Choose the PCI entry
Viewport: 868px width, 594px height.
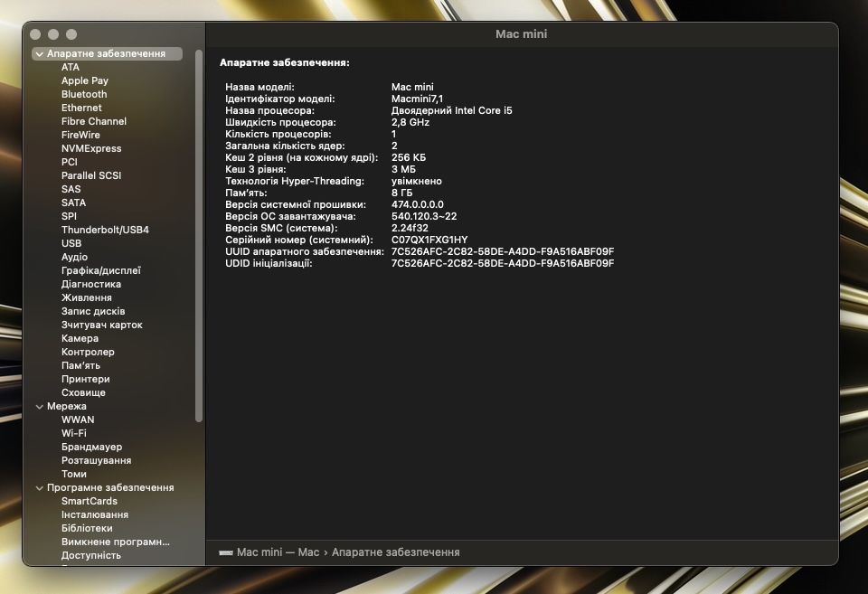pyautogui.click(x=70, y=162)
